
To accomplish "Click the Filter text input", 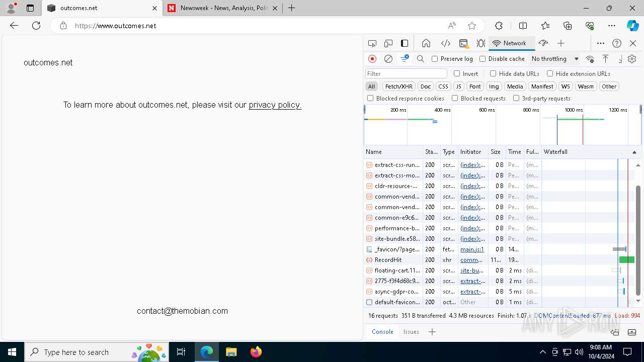I will pyautogui.click(x=406, y=73).
